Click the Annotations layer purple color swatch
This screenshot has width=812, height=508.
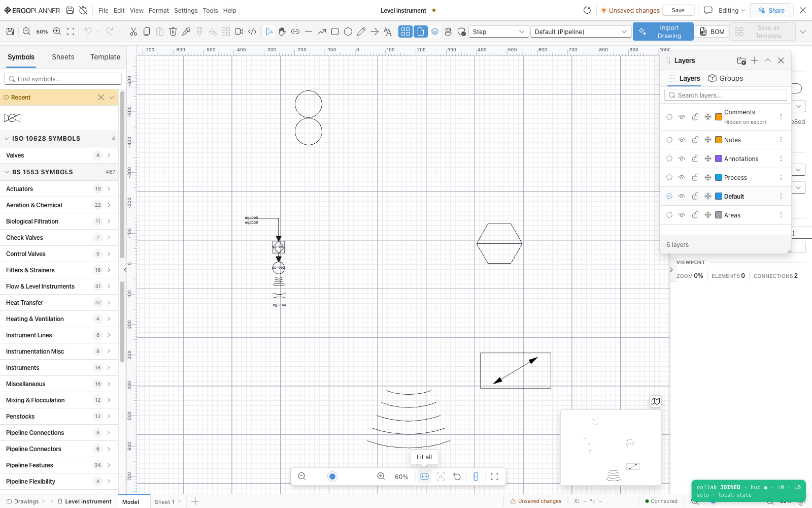pos(719,158)
